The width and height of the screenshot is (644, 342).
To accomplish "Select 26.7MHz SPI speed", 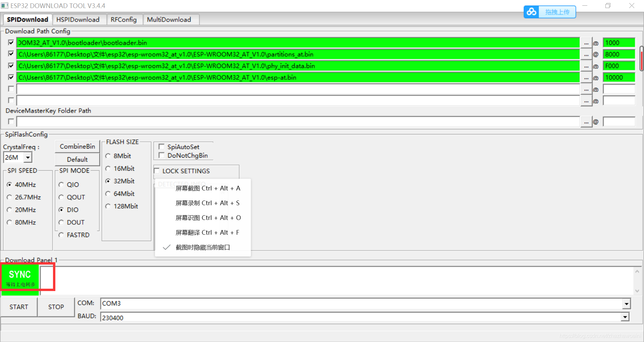I will (9, 197).
